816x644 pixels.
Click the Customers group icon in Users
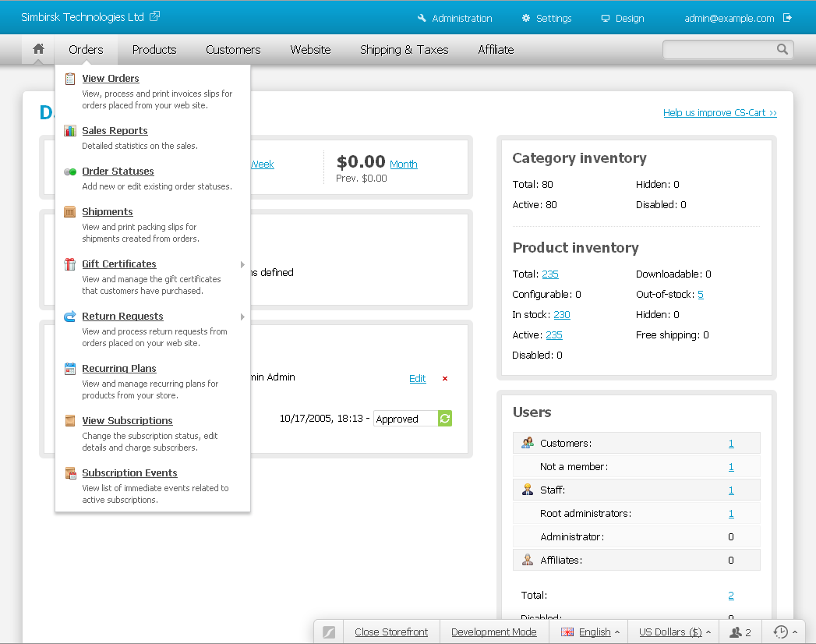[528, 443]
